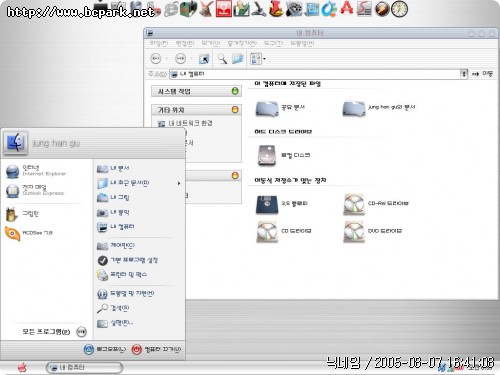Viewport: 500px width, 375px height.
Task: Go up one folder level in the Explorer toolbar
Action: [x=204, y=59]
